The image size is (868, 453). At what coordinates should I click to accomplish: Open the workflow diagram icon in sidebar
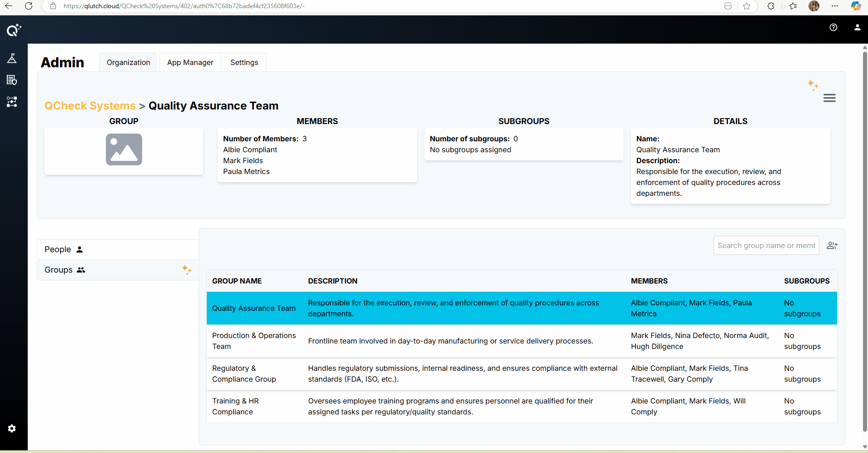(x=12, y=102)
